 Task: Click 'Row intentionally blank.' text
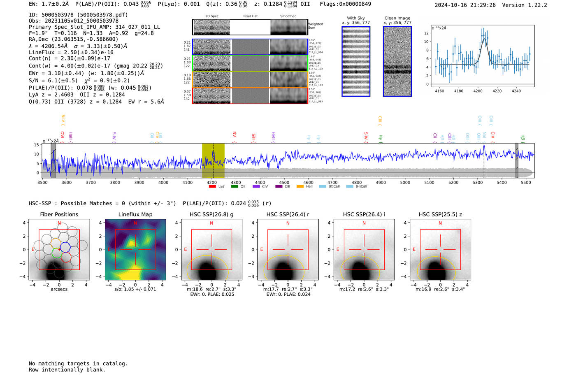point(67,370)
